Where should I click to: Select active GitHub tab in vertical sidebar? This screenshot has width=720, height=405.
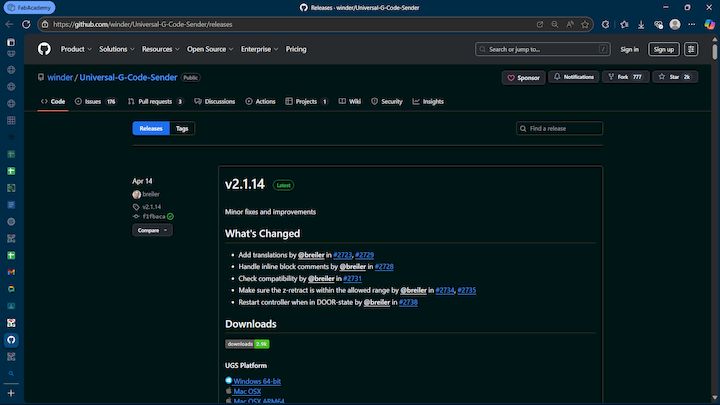11,340
